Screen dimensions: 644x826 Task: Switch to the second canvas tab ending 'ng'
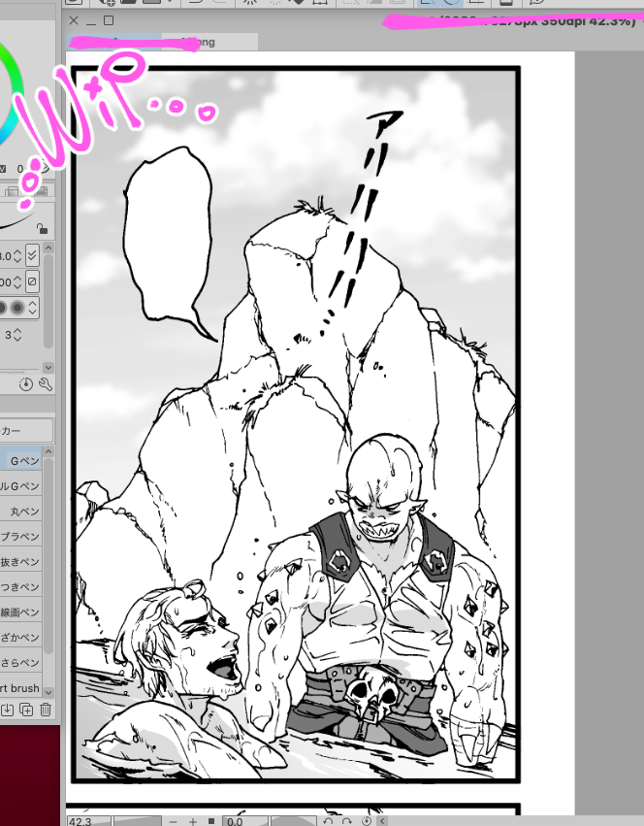tap(209, 42)
